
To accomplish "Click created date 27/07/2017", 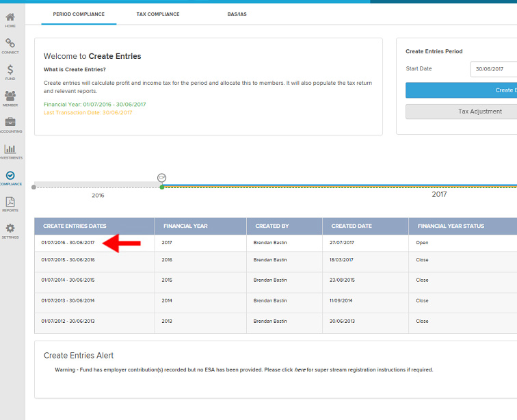I will point(342,243).
